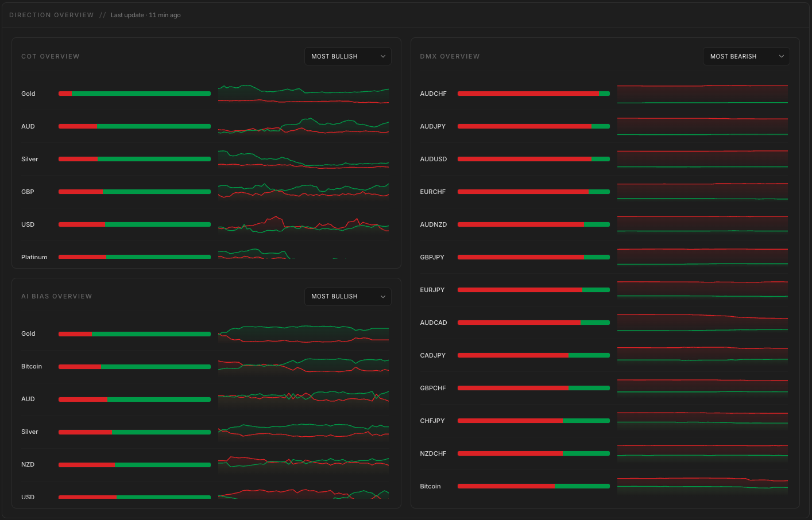Click the DMX OVERVIEW panel heading
This screenshot has height=520, width=812.
(x=450, y=56)
